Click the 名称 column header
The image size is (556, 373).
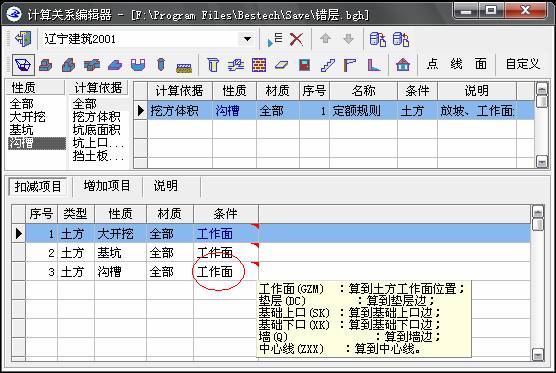click(363, 91)
